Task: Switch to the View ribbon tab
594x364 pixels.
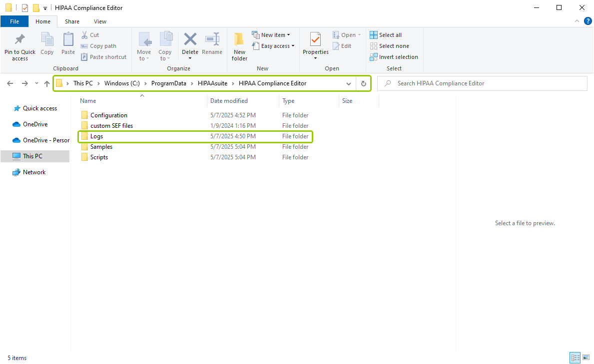Action: [100, 21]
